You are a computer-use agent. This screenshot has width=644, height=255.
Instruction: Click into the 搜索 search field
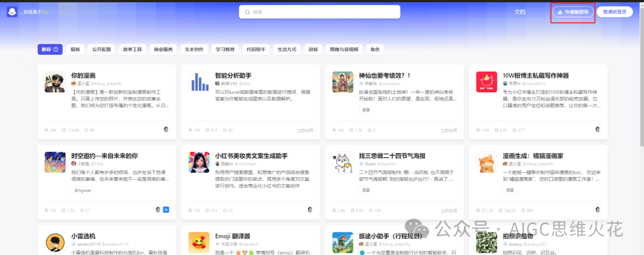[320, 12]
